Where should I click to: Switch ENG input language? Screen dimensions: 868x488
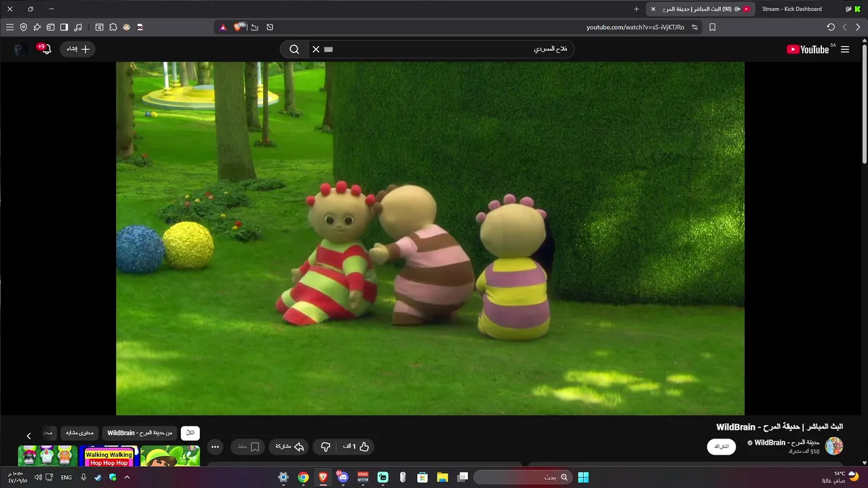click(66, 477)
